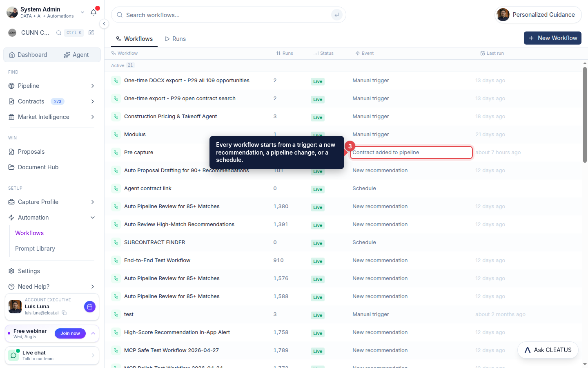The width and height of the screenshot is (588, 368).
Task: Click the Personalized Guidance avatar
Action: coord(503,15)
